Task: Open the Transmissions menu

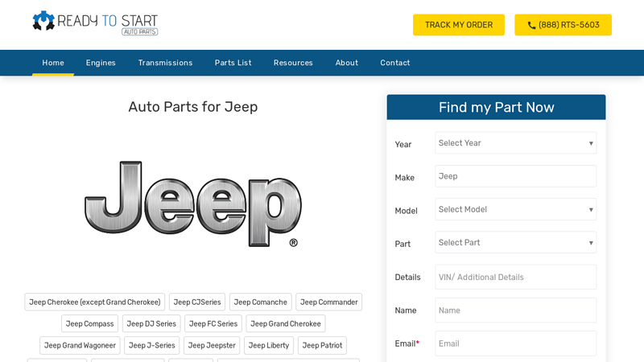Action: pos(165,63)
